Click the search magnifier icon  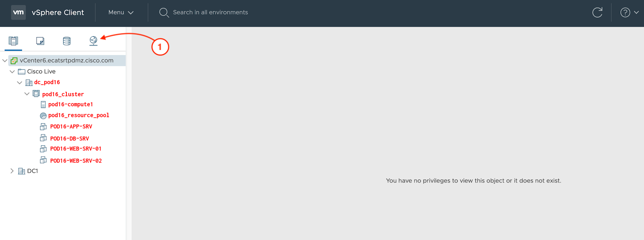click(x=164, y=12)
